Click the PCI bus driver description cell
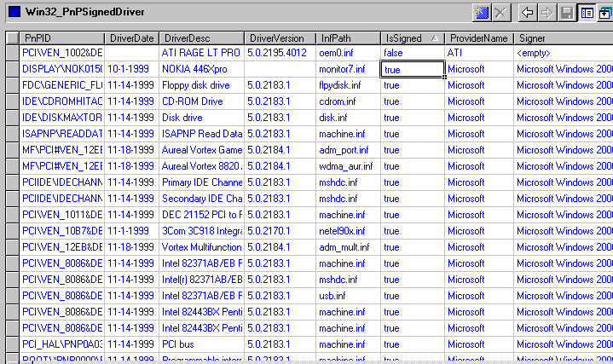 tap(201, 344)
